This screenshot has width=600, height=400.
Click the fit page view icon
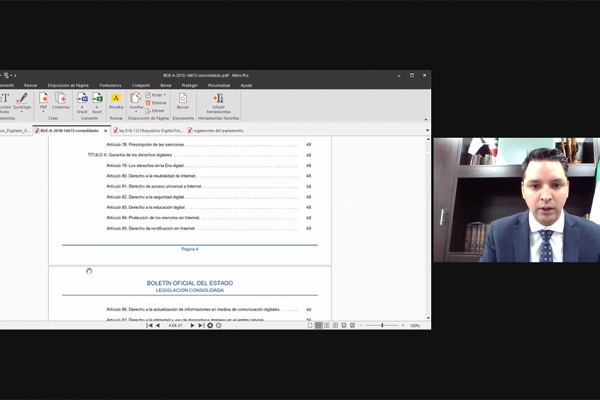coord(344,325)
